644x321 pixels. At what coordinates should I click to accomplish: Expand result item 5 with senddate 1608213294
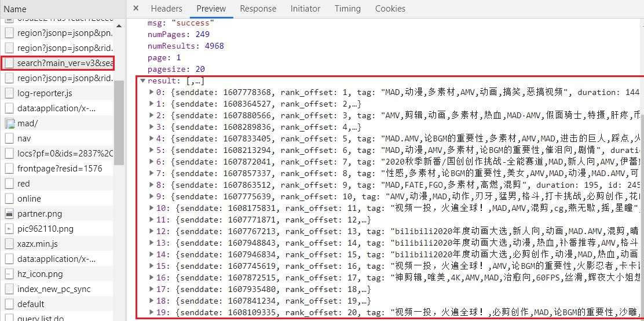click(x=152, y=149)
